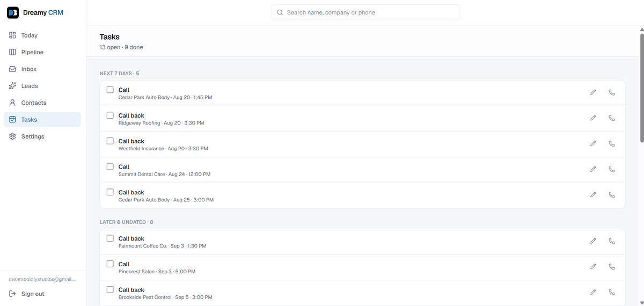
Task: Click 'Ridgeway Roofing · Aug 20 · 3:30 PM' text
Action: [x=161, y=123]
